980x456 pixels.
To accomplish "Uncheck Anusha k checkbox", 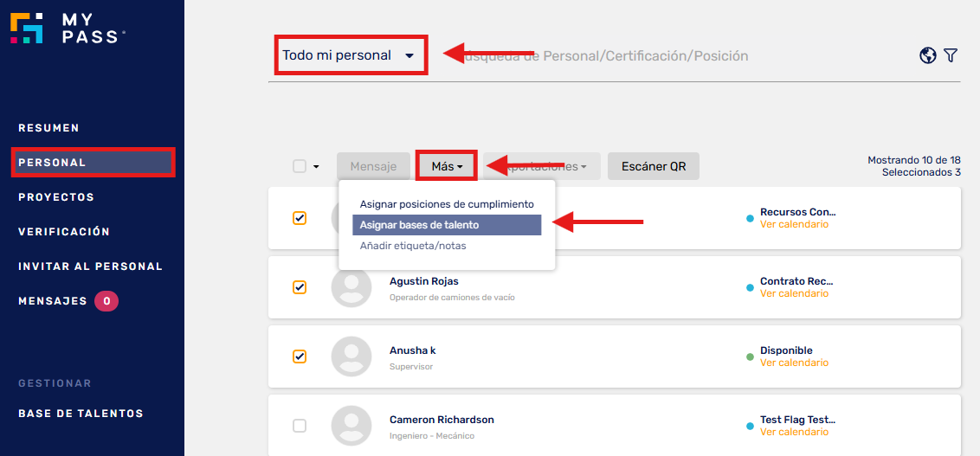I will pos(300,356).
